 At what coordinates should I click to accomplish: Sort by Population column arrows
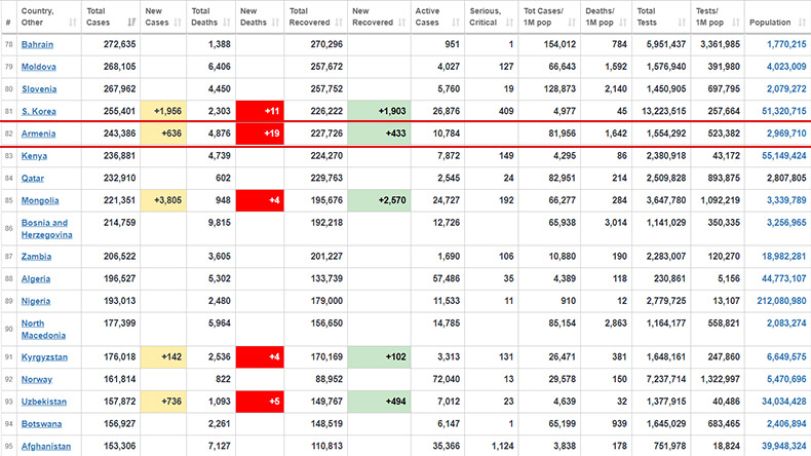802,22
